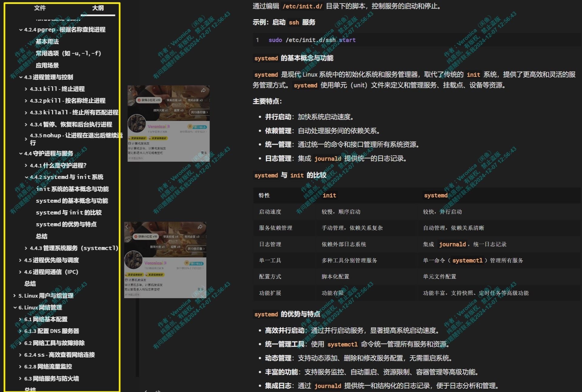This screenshot has height=392, width=582.
Task: Expand 4.3.3 killall chevron in outline
Action: click(26, 113)
